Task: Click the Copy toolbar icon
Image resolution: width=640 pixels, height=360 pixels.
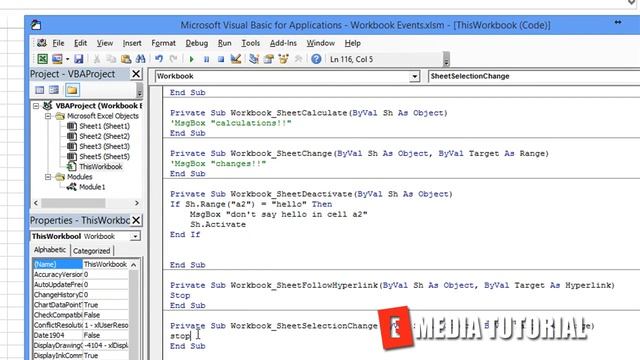Action: 111,59
